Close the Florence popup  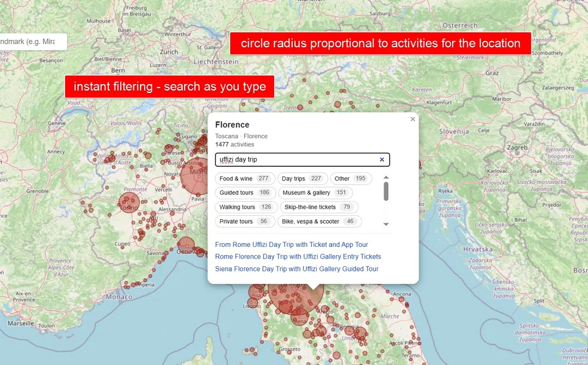pyautogui.click(x=413, y=119)
